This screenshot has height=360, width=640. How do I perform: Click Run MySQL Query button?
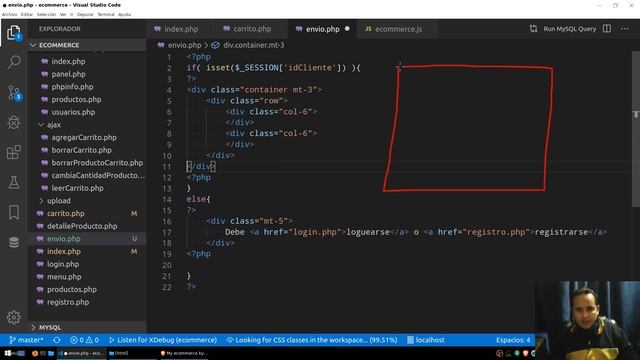point(570,29)
